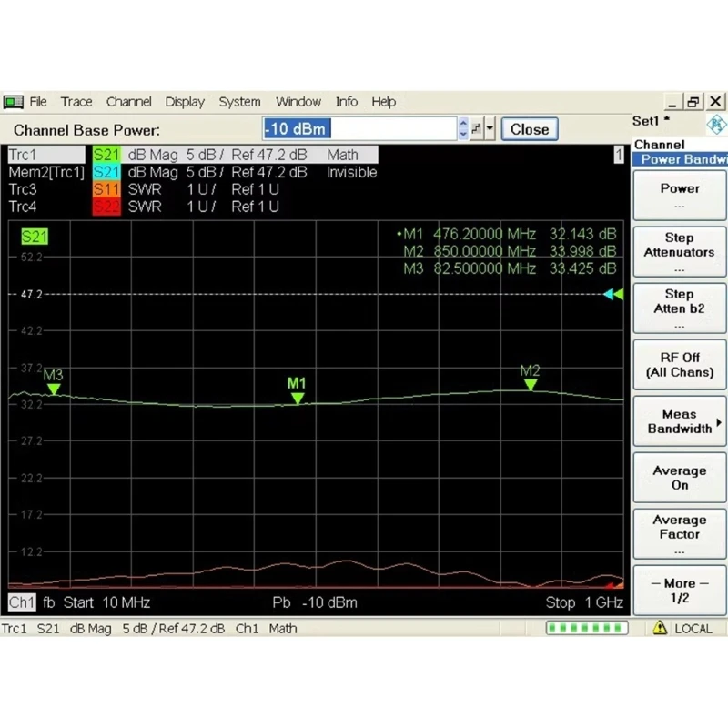
Task: Toggle the Average On softkey
Action: coord(679,478)
